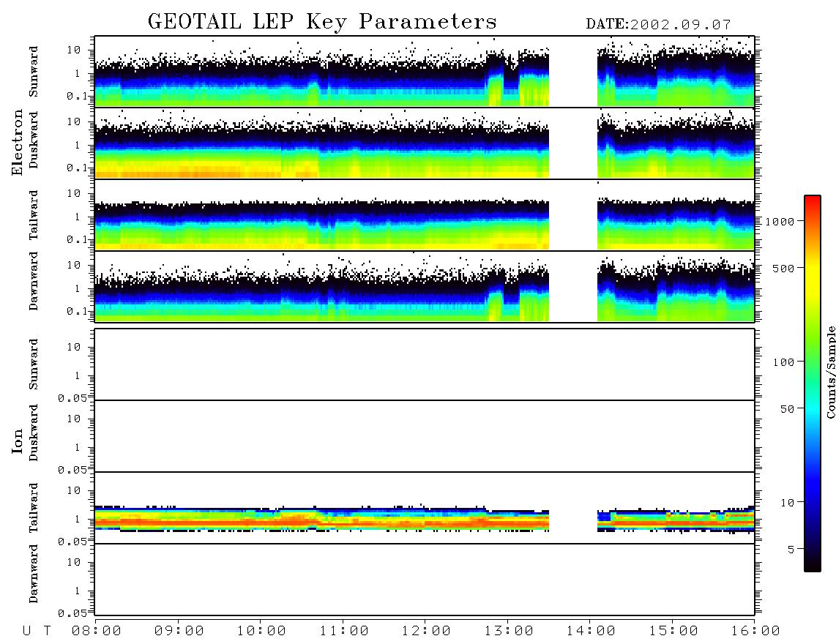Click the 1000 colorbar tick value
The width and height of the screenshot is (836, 644).
780,221
